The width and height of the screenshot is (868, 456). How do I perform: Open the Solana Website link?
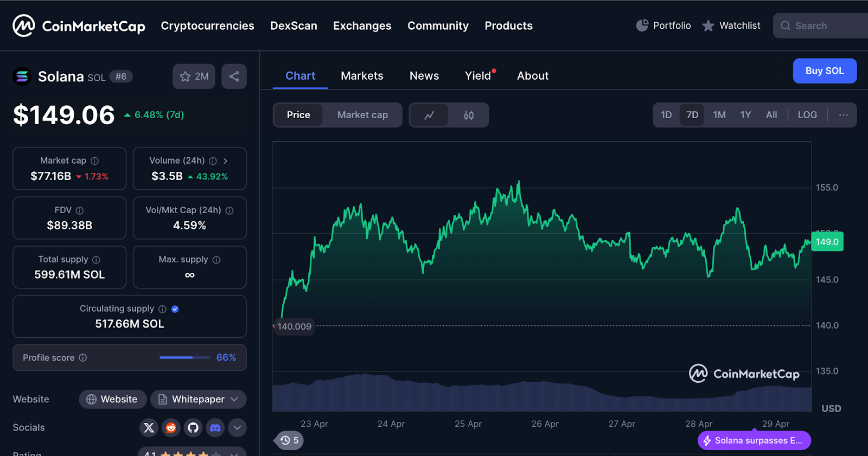[112, 400]
